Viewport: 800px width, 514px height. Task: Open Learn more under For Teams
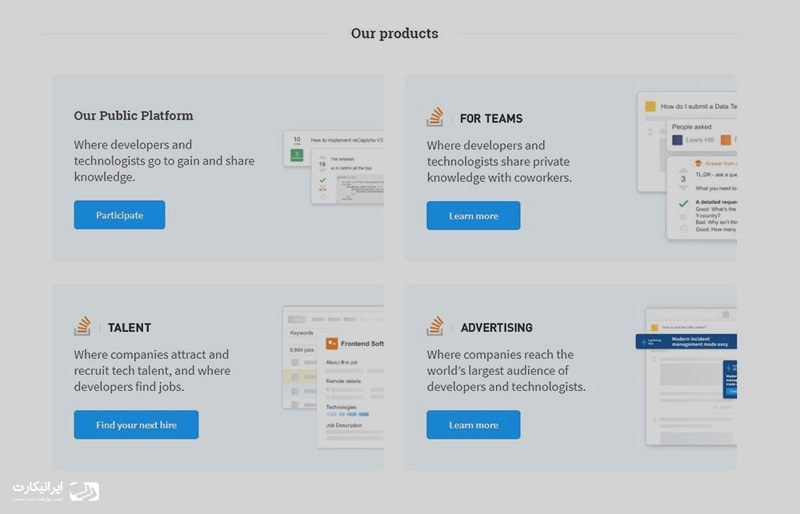(473, 215)
